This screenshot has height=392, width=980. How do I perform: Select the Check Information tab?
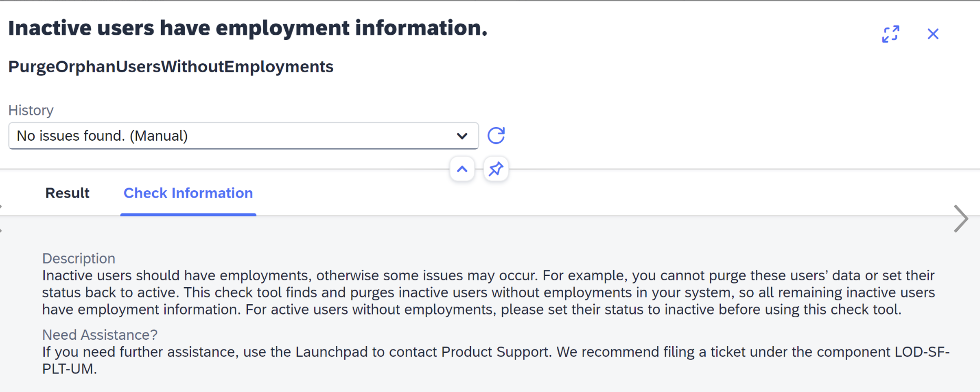pyautogui.click(x=188, y=193)
